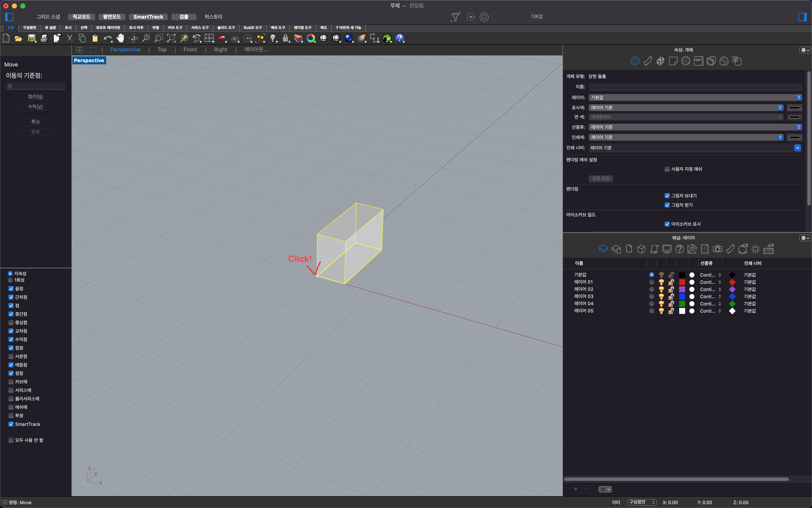Open the 인쇄색 dropdown
812x508 pixels.
point(686,137)
